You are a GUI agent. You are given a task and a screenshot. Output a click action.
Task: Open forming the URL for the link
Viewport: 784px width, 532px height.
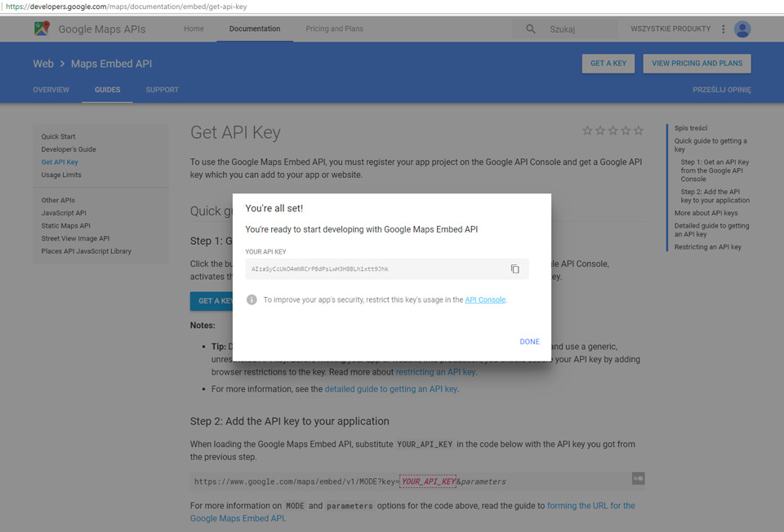click(591, 506)
